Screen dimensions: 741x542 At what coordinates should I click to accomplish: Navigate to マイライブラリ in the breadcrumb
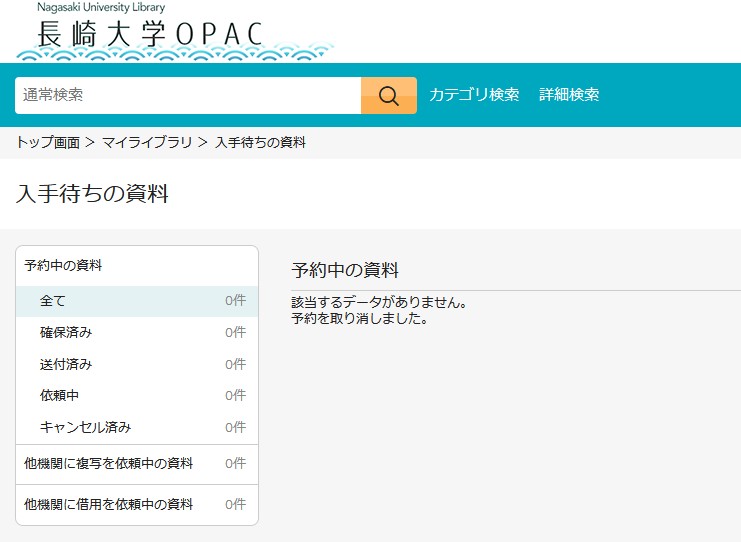click(x=147, y=143)
